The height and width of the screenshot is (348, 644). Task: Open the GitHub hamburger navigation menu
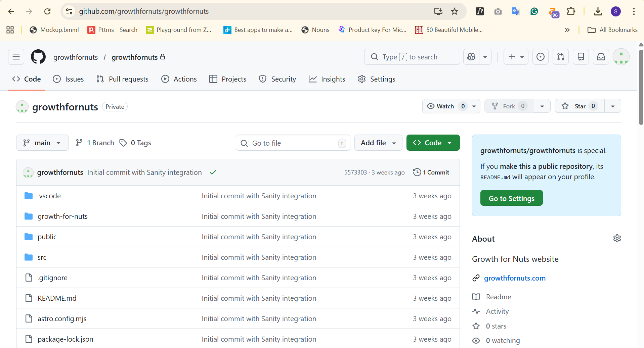[x=16, y=57]
